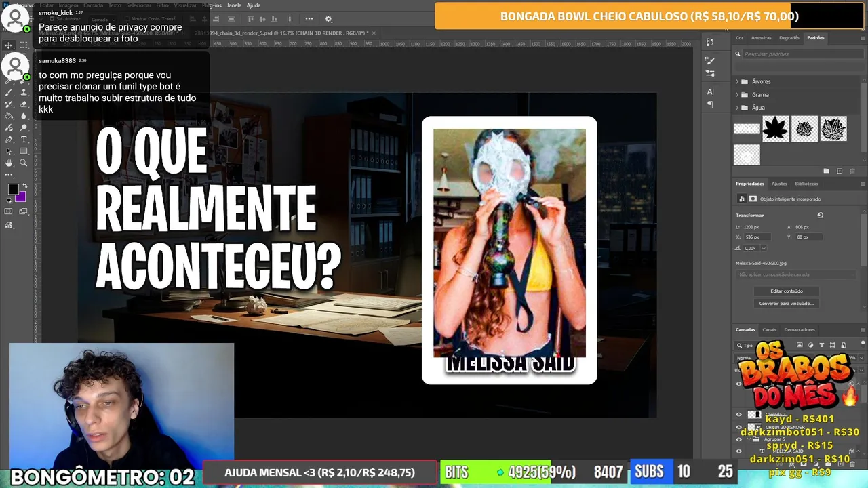This screenshot has width=868, height=488.
Task: Toggle visibility of MELISSA SAID text layer
Action: point(739,451)
